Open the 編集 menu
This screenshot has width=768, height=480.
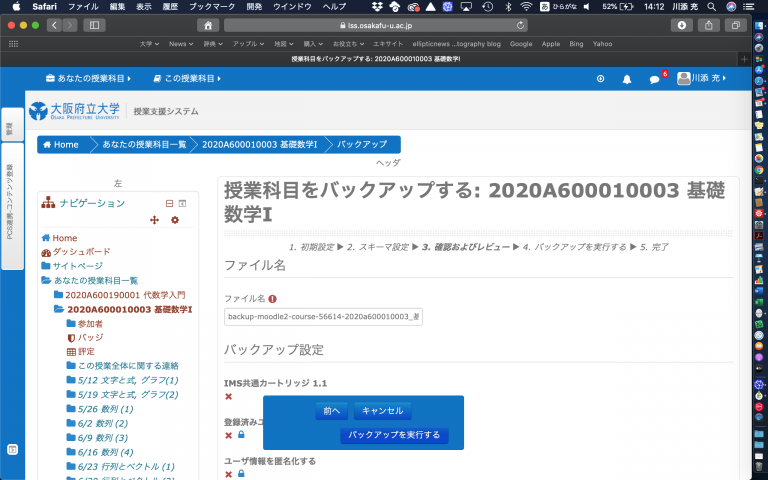point(118,7)
